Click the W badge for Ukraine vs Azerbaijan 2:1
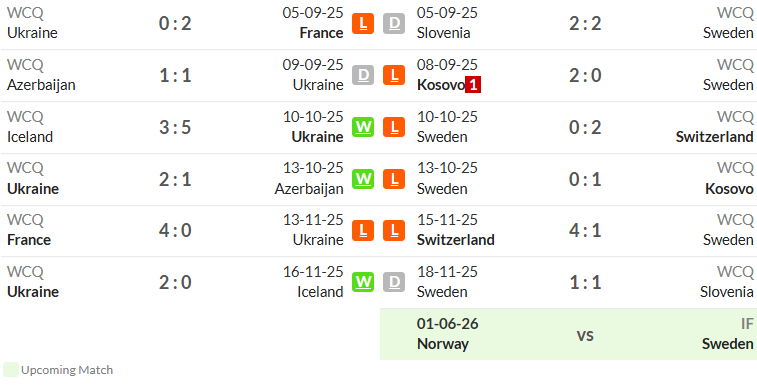 (x=363, y=179)
